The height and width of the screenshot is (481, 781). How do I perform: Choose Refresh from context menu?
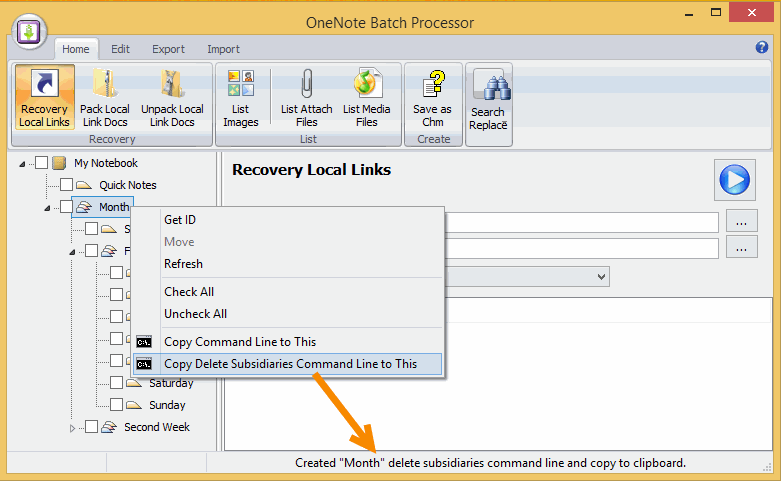pos(287,264)
